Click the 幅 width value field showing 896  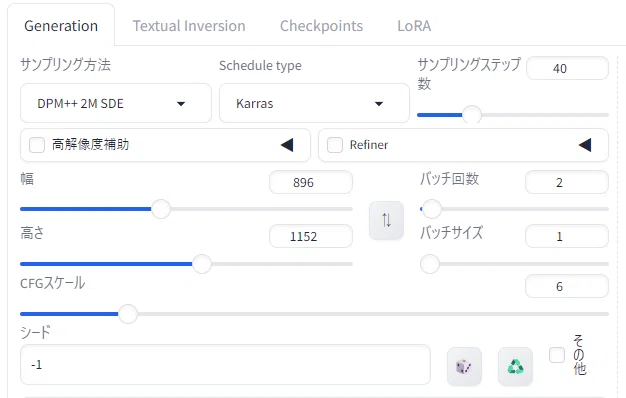pos(311,182)
